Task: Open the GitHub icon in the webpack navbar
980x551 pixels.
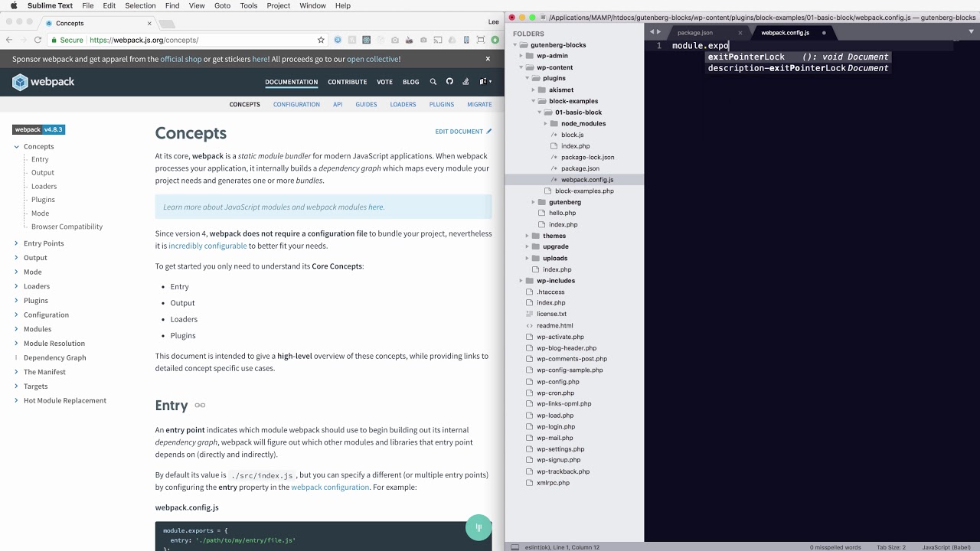Action: coord(449,82)
